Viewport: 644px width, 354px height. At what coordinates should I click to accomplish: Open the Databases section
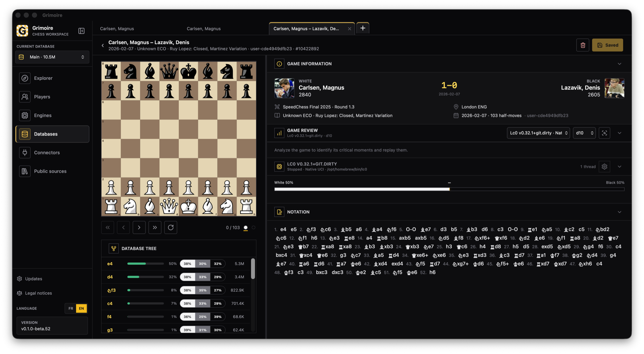(x=52, y=134)
